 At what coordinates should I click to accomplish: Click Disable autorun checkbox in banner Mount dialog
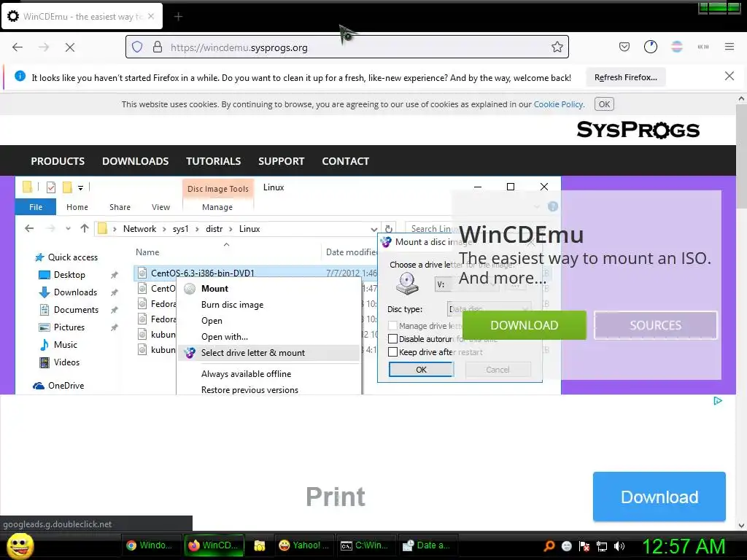point(392,339)
